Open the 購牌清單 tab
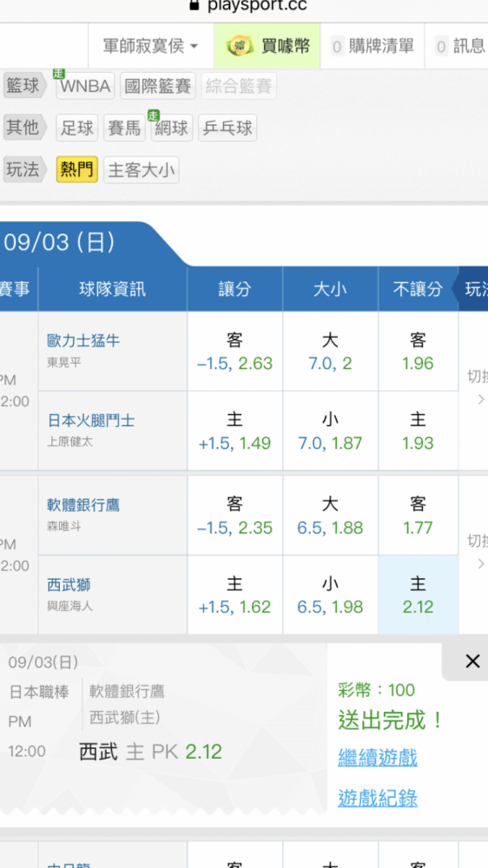This screenshot has width=488, height=868. pos(373,46)
